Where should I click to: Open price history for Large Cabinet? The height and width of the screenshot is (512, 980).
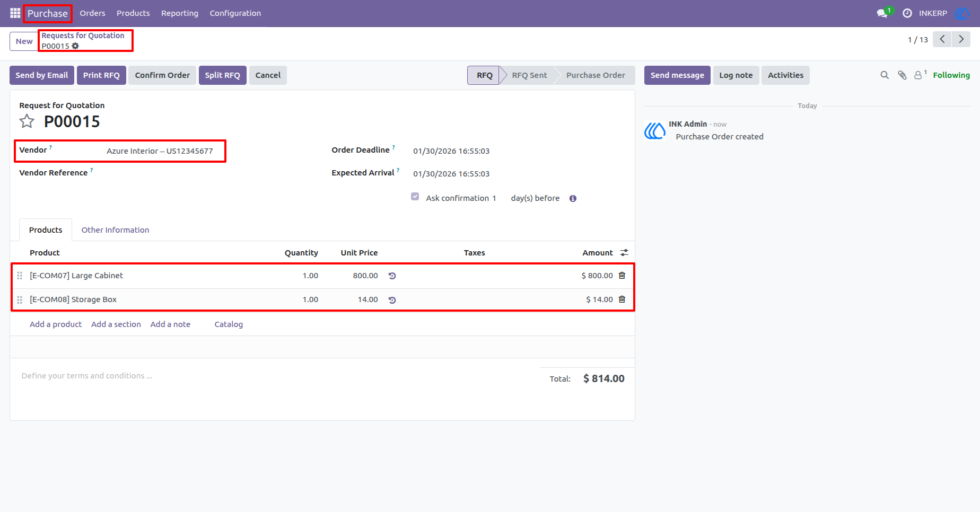[392, 276]
